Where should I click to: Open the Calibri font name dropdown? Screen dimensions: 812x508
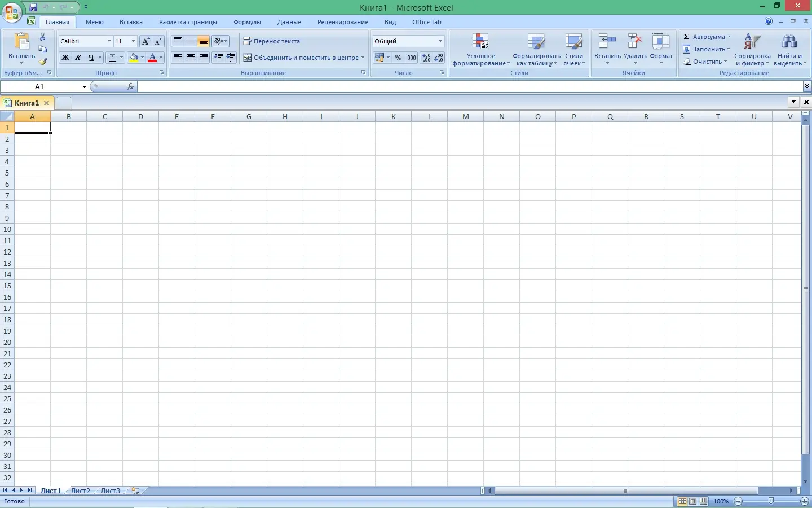click(109, 41)
